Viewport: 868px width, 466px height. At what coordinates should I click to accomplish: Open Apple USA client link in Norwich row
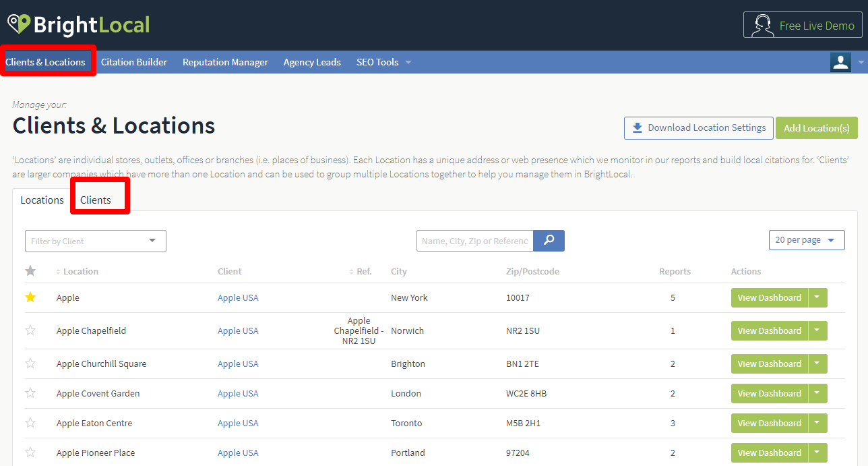point(238,330)
